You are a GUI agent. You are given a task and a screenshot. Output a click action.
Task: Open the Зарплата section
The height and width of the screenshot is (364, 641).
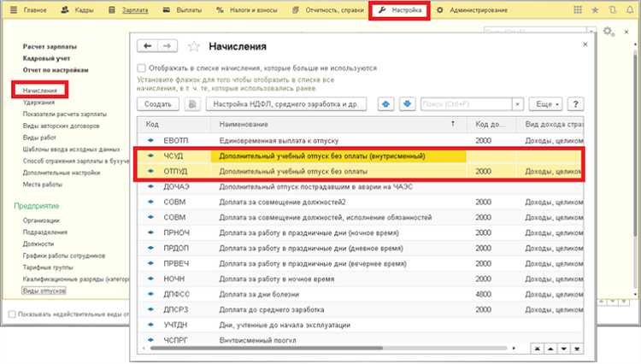128,9
